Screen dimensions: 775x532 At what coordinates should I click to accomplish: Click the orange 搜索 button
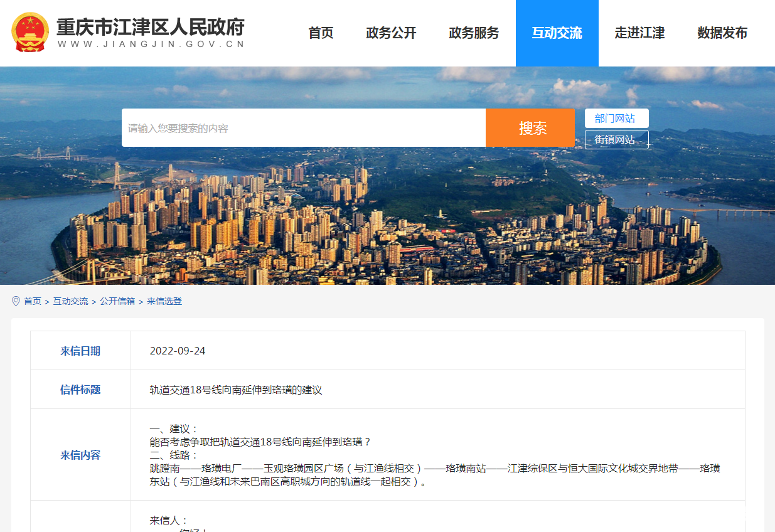[530, 128]
